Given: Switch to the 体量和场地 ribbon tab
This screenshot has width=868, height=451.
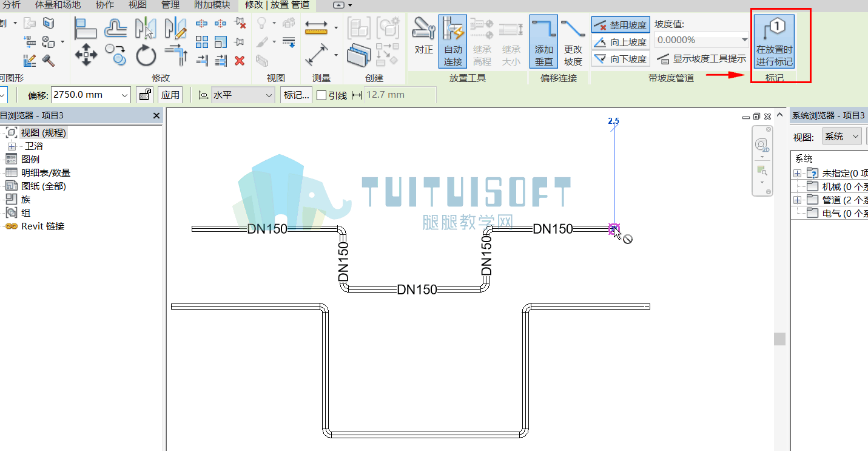Looking at the screenshot, I should tap(58, 5).
